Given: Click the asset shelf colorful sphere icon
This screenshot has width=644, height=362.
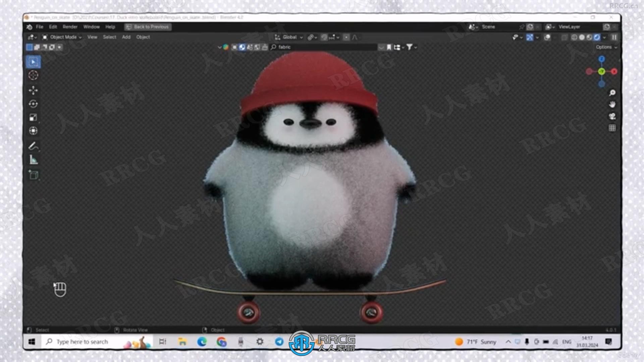Looking at the screenshot, I should pos(226,47).
